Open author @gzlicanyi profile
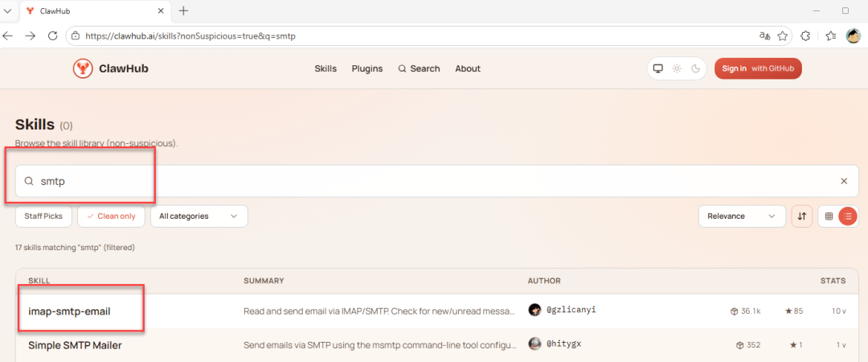868x362 pixels. point(572,311)
